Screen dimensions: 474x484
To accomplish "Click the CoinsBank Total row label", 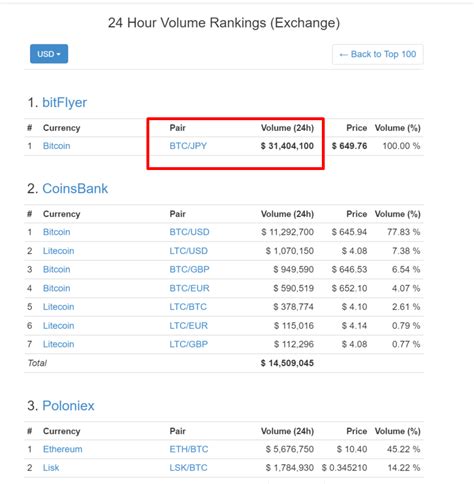I will (37, 363).
